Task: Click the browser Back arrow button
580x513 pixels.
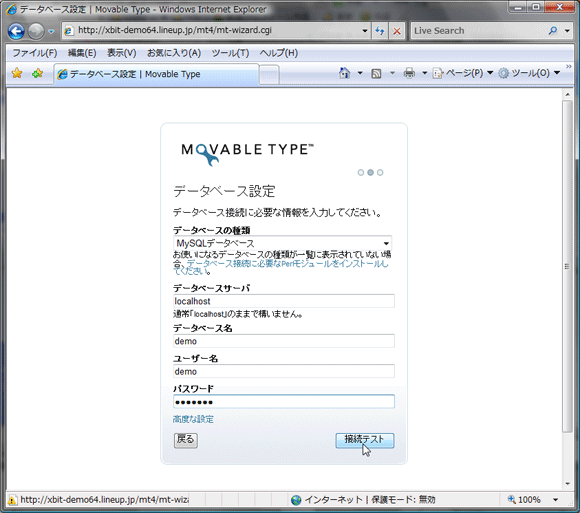Action: (x=16, y=31)
